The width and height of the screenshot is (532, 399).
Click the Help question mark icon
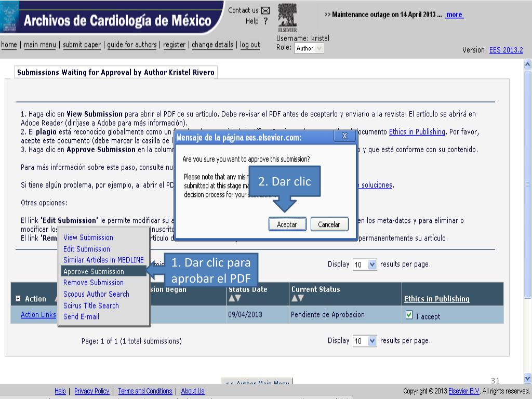(265, 21)
